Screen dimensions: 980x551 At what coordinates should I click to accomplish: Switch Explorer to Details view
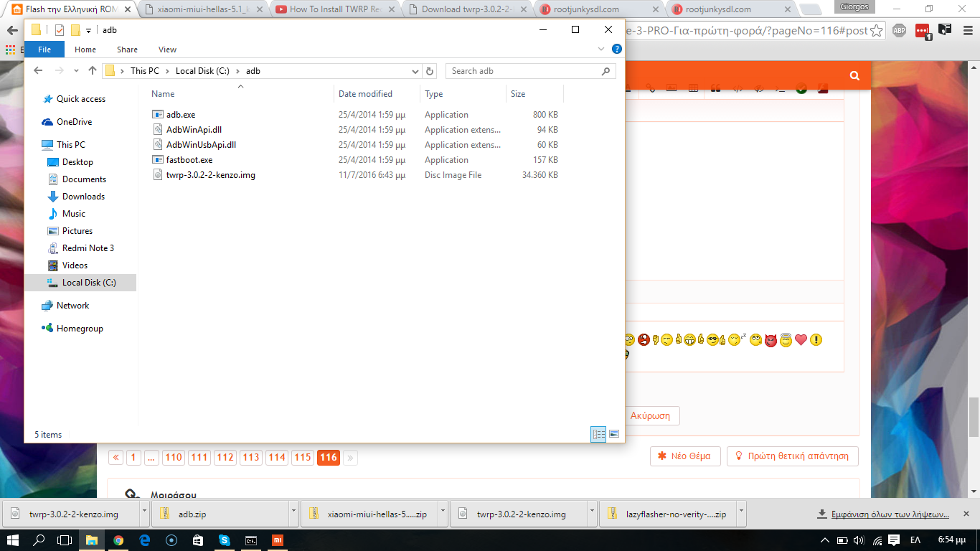(x=598, y=434)
